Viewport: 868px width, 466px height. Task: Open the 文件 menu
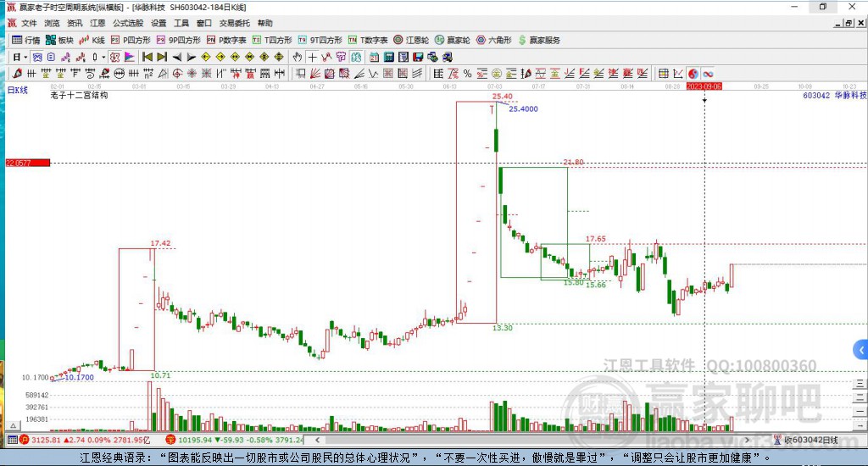pos(29,23)
